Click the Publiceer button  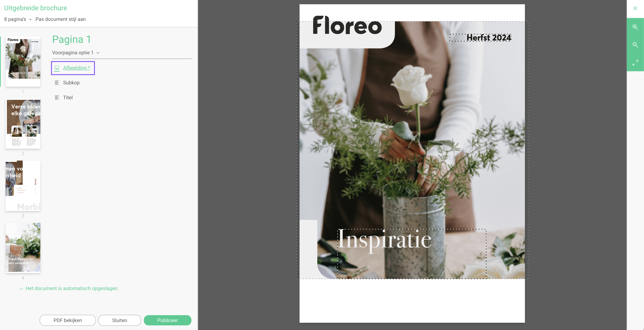(168, 320)
